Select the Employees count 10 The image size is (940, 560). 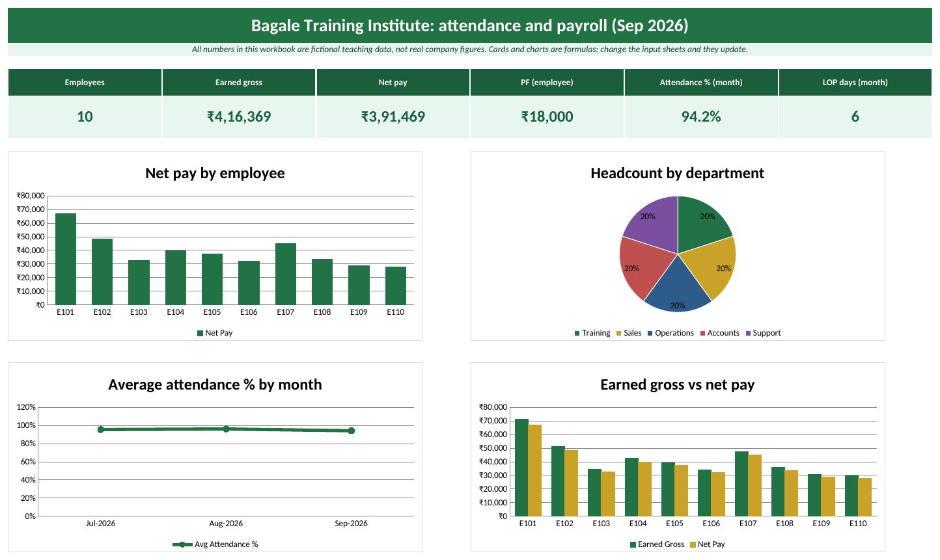click(85, 117)
